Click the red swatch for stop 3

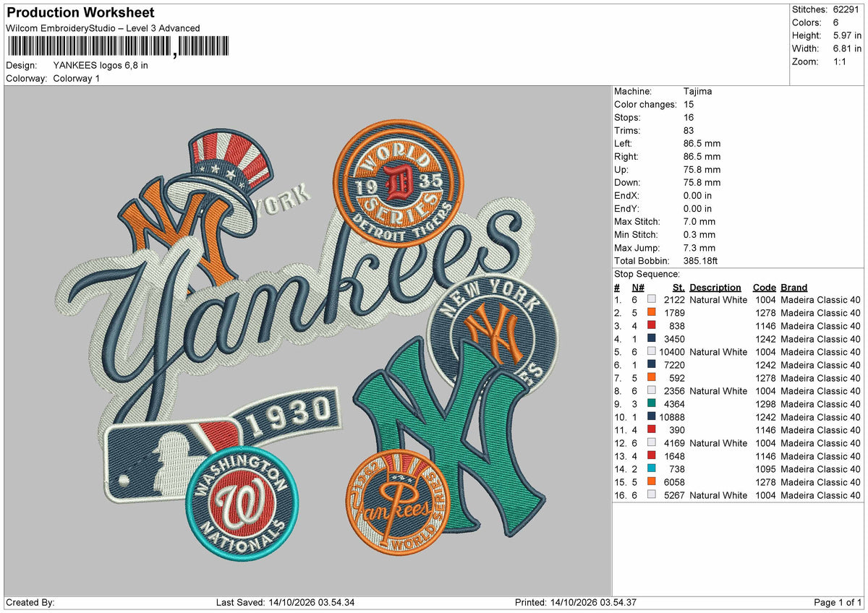click(x=652, y=326)
